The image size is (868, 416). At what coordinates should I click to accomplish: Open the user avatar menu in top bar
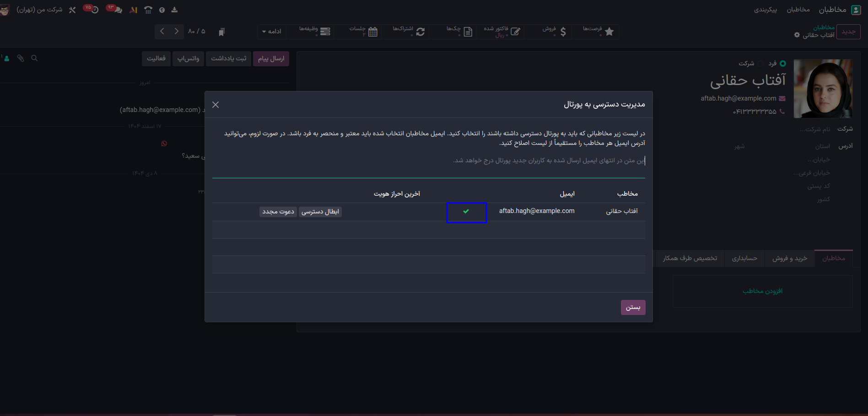click(x=5, y=10)
